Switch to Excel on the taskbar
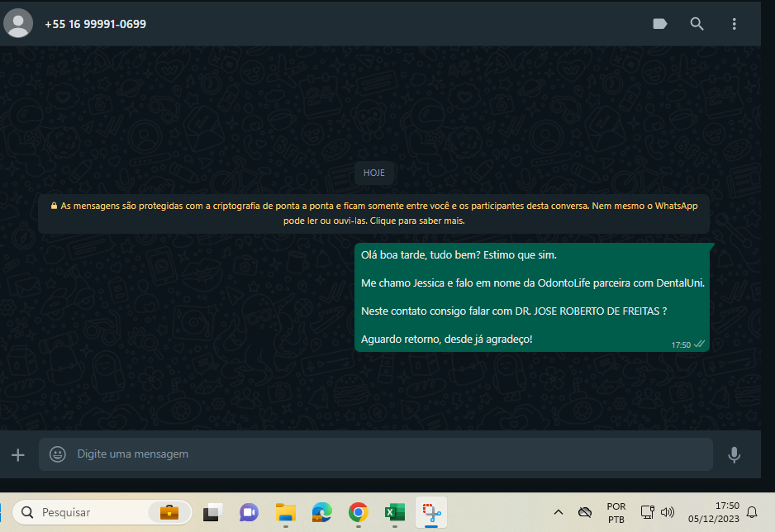The width and height of the screenshot is (775, 532). click(394, 513)
